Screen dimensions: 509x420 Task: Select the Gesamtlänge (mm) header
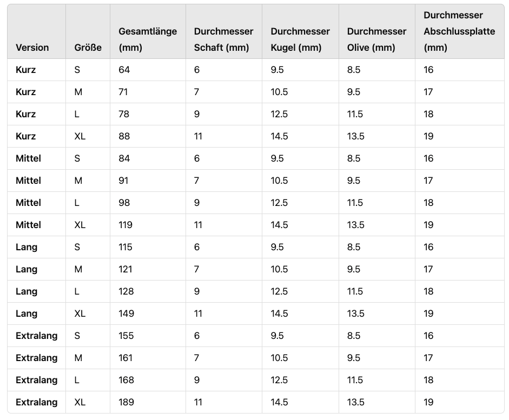pyautogui.click(x=147, y=39)
